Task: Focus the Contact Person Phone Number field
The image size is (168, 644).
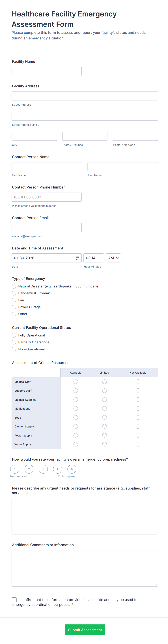Action: click(x=47, y=197)
